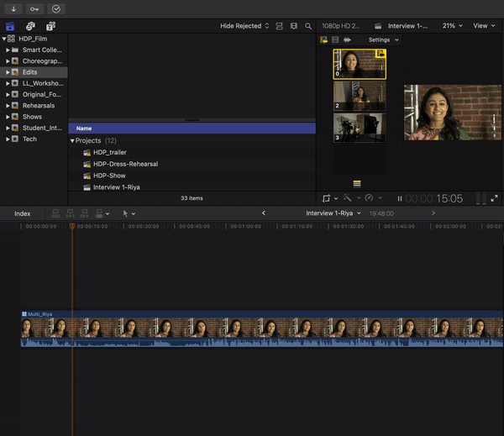Open the background tasks checkmark icon

tap(55, 8)
